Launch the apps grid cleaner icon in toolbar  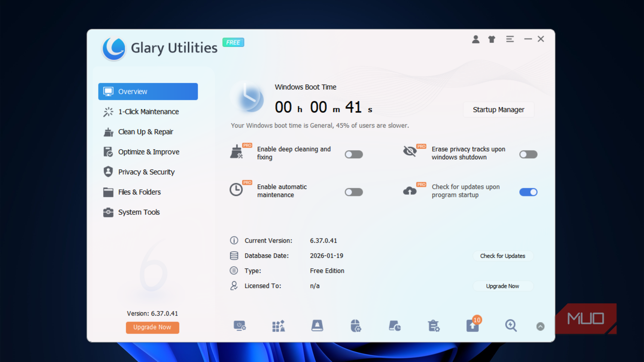pyautogui.click(x=278, y=326)
